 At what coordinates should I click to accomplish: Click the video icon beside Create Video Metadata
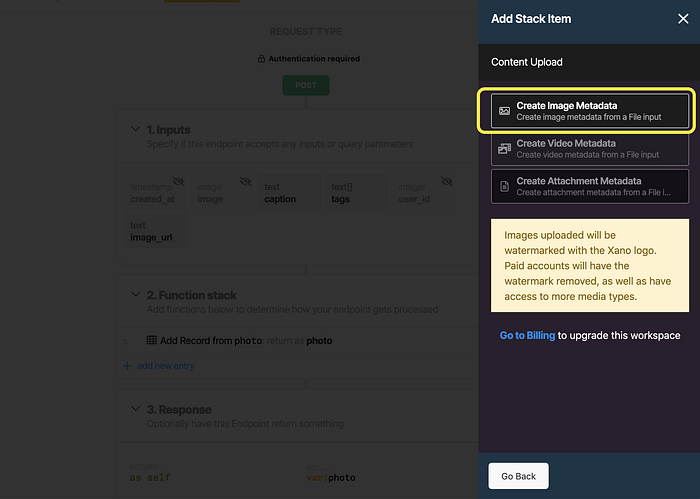click(504, 149)
